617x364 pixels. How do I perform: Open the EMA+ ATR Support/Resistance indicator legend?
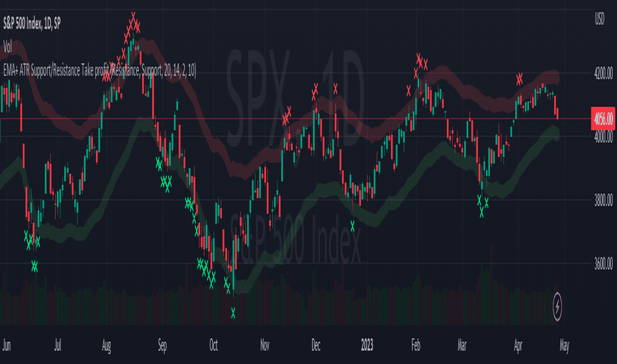99,70
